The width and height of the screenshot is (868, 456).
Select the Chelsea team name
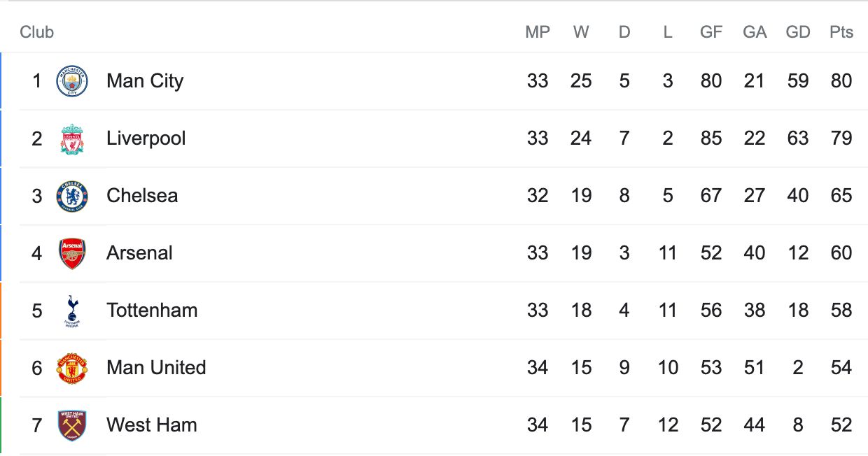pyautogui.click(x=142, y=196)
